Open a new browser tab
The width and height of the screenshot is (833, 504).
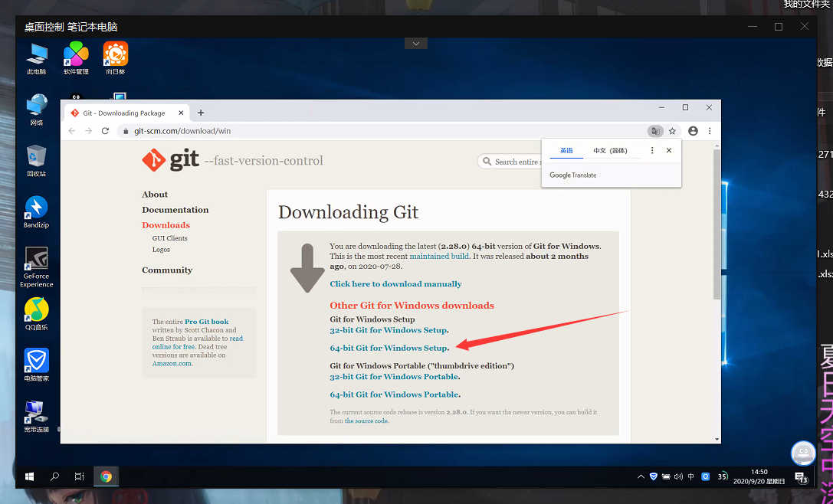pos(201,113)
